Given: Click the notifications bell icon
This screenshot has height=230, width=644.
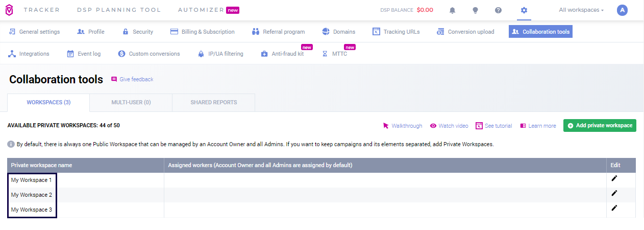Looking at the screenshot, I should (452, 10).
